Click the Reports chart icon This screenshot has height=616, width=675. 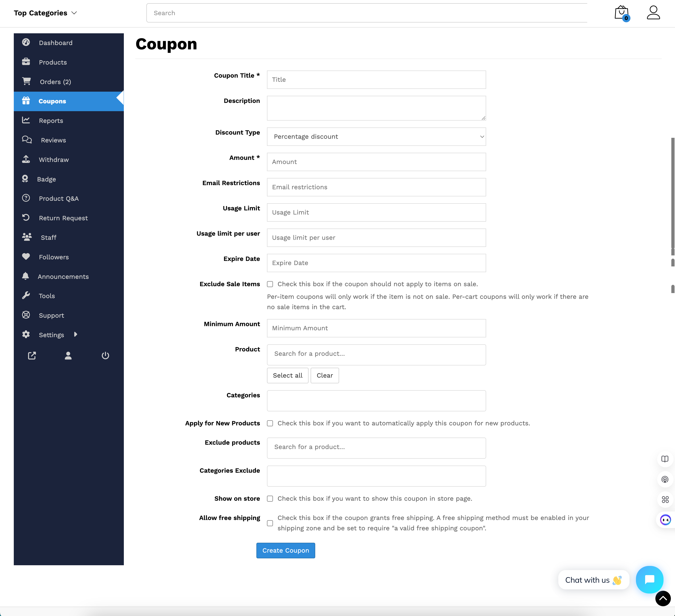26,120
